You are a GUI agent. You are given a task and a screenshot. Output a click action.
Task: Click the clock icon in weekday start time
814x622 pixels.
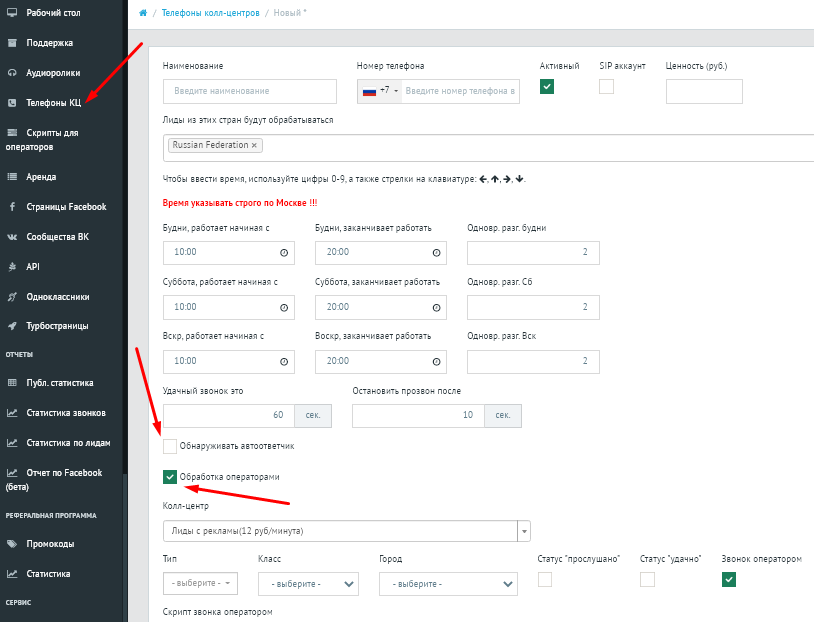[x=284, y=253]
